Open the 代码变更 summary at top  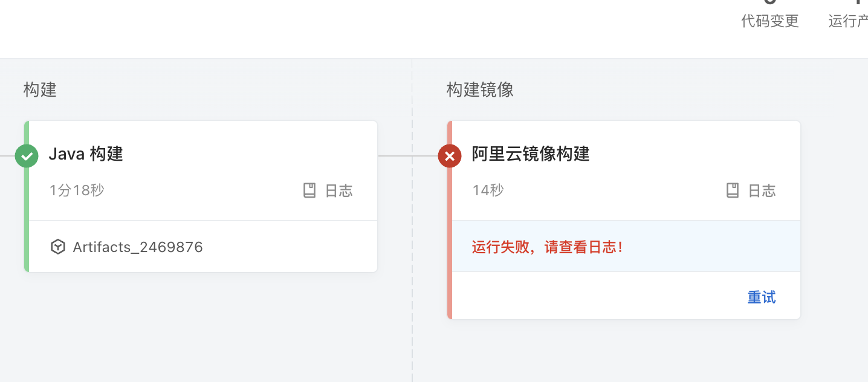(770, 21)
